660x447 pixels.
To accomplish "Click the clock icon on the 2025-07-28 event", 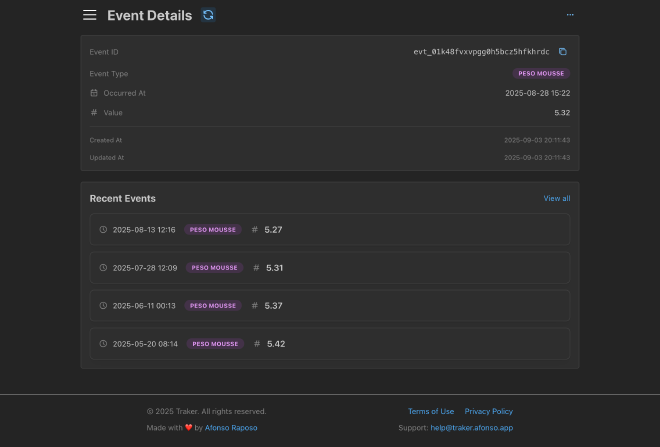I will tap(103, 268).
